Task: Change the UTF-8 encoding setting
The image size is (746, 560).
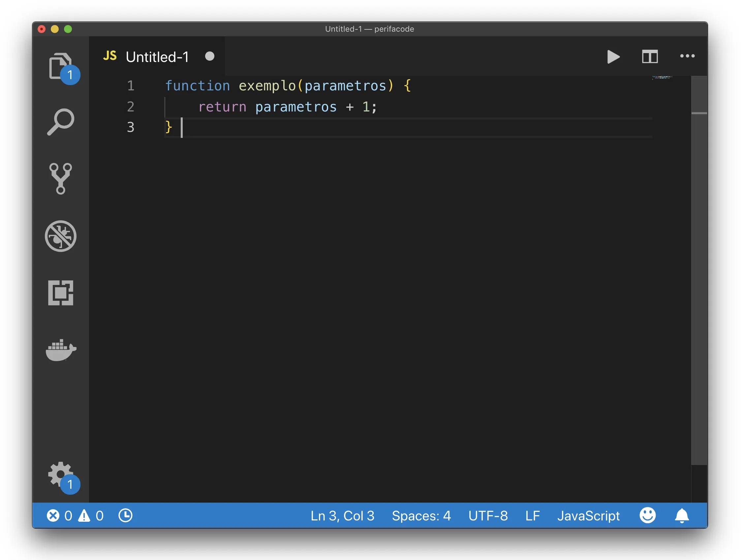Action: pos(488,515)
